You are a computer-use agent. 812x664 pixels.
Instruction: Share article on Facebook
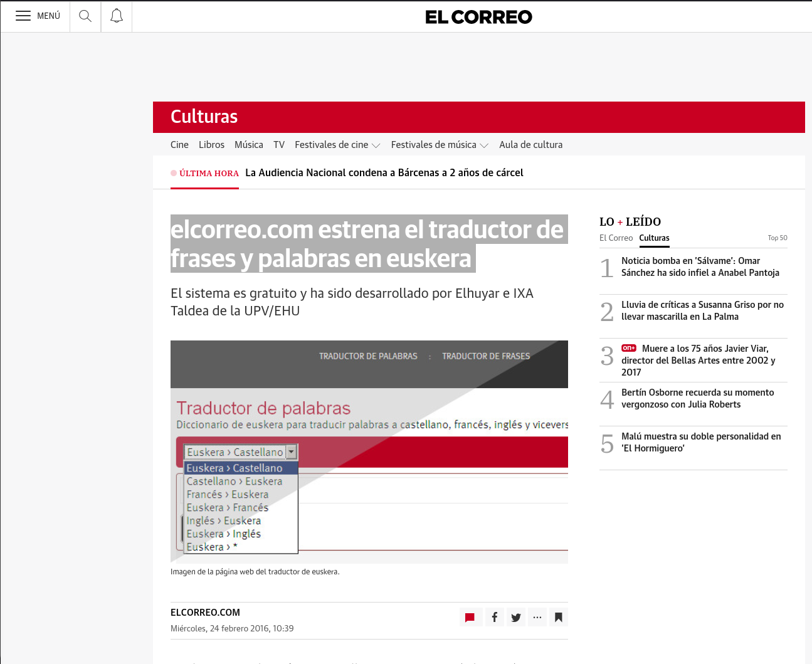pos(495,618)
